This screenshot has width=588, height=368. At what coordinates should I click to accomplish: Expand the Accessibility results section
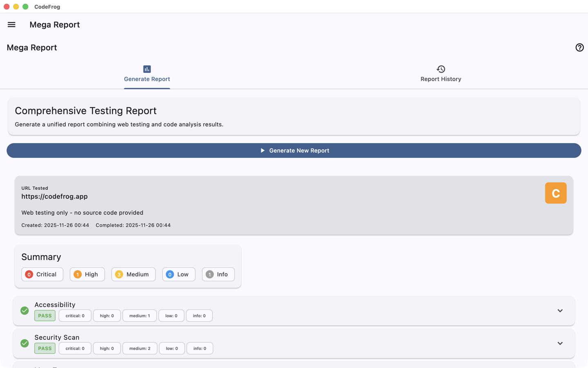tap(560, 311)
